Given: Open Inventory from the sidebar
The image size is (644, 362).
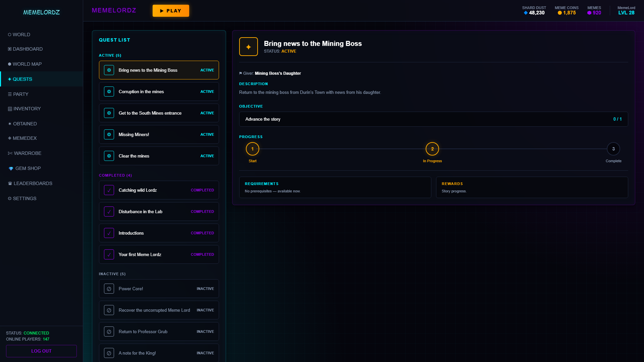Looking at the screenshot, I should click(42, 109).
